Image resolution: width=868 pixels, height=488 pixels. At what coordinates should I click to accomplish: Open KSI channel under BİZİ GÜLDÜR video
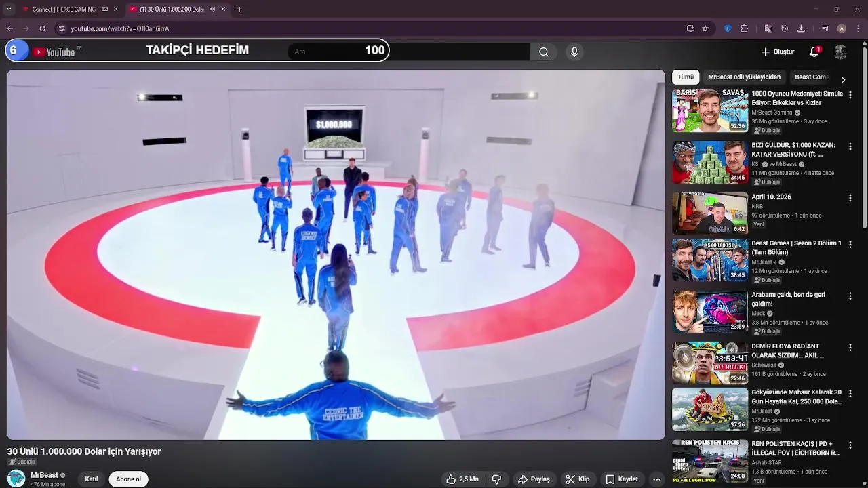pos(755,164)
